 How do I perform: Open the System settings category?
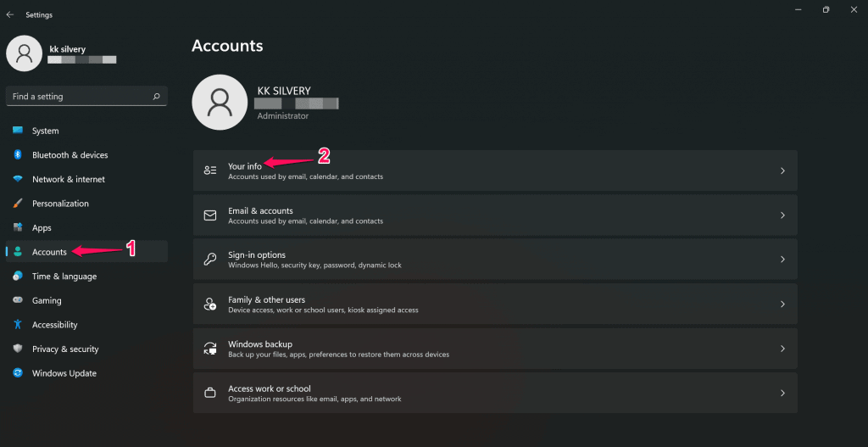click(86, 131)
